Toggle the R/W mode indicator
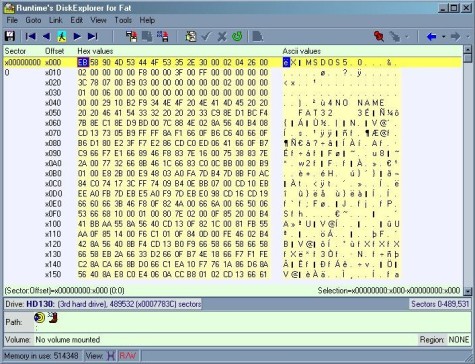This screenshot has width=475, height=364. pos(128,356)
